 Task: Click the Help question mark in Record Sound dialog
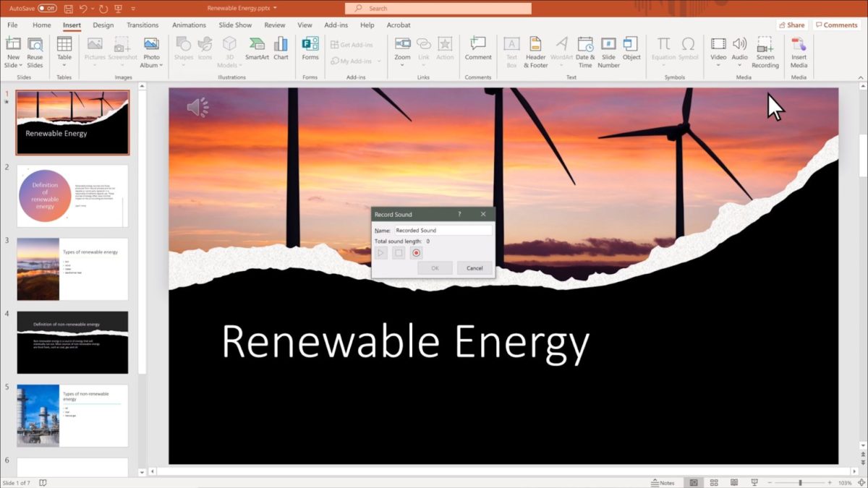tap(459, 215)
